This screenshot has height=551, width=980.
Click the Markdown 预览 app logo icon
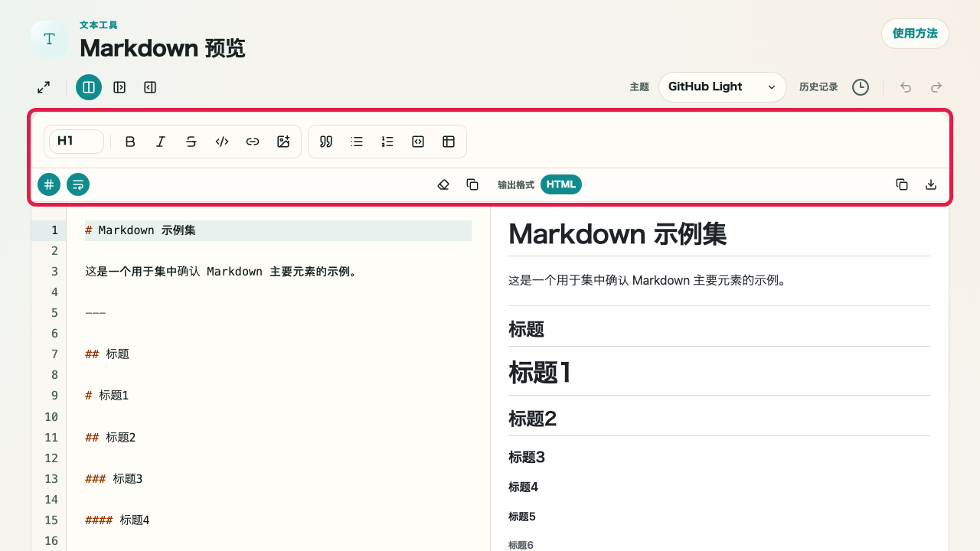[49, 39]
